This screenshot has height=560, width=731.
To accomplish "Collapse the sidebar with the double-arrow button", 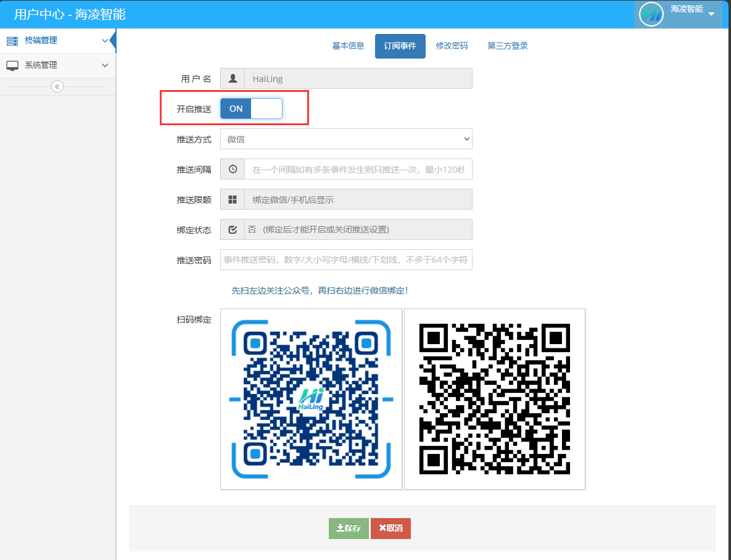I will tap(57, 87).
